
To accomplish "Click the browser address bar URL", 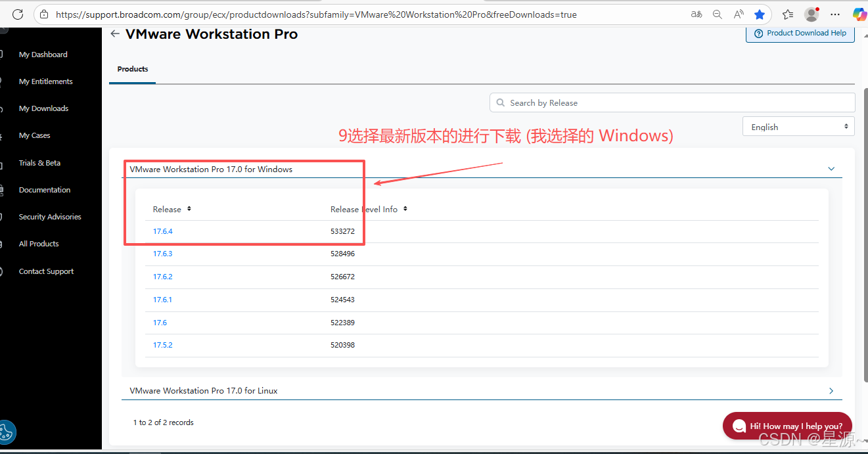I will pyautogui.click(x=316, y=14).
